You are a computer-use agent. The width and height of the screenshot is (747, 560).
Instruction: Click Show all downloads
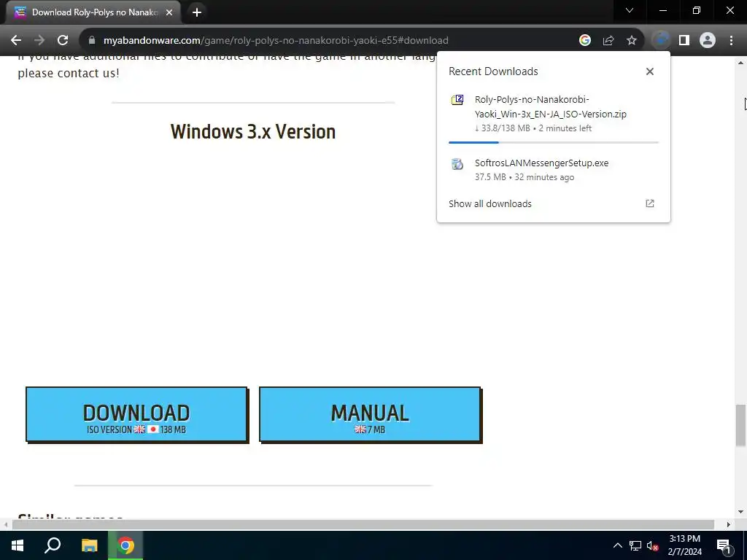489,204
